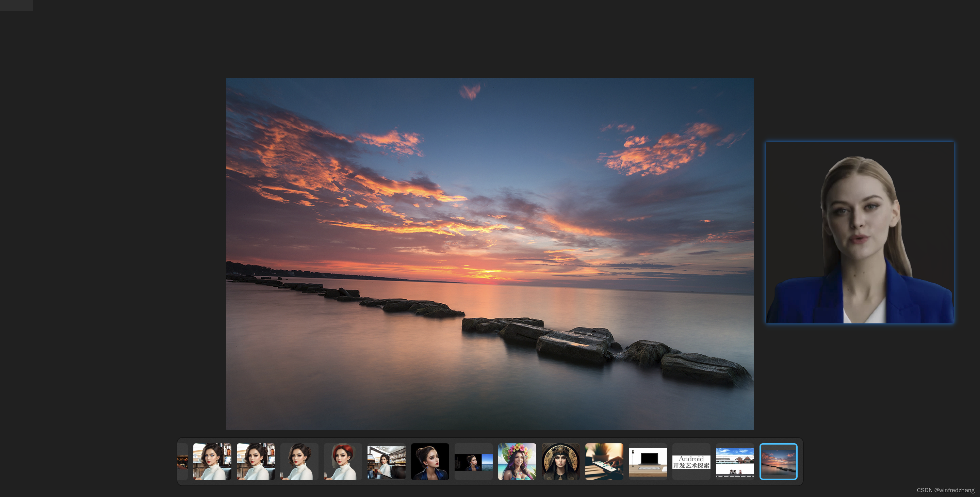Choose the hand using smartphone thumbnail

[x=604, y=461]
